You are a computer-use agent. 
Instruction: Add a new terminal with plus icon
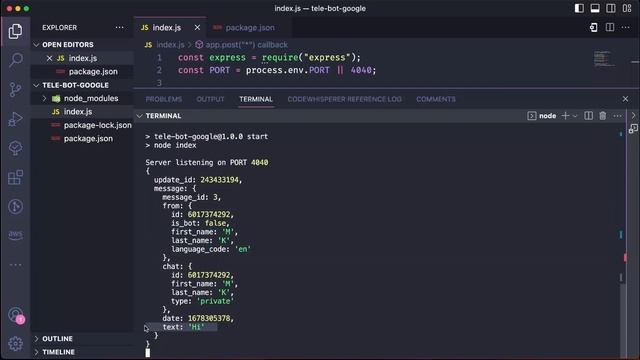(x=565, y=116)
